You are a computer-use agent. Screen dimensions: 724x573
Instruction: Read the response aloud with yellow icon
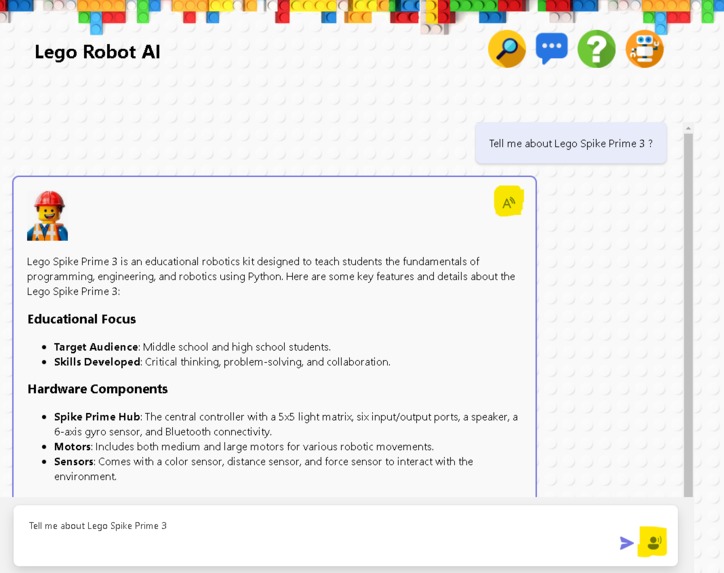point(508,201)
